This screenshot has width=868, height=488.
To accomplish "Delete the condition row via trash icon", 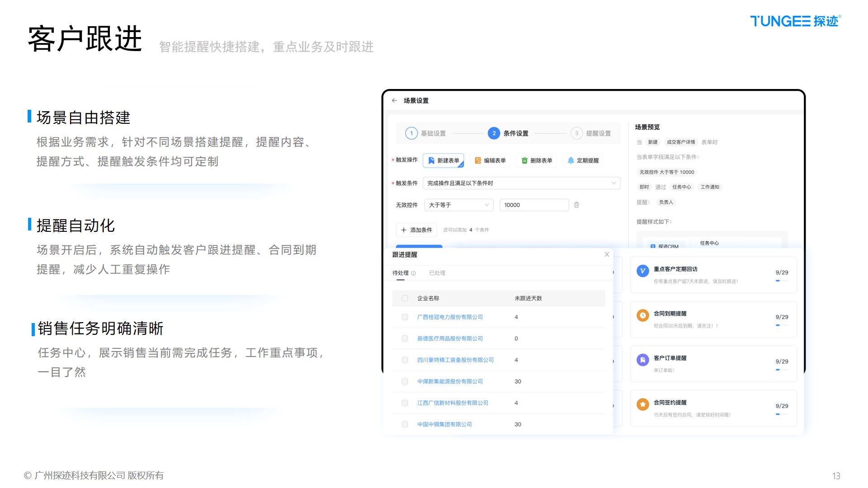I will click(576, 205).
